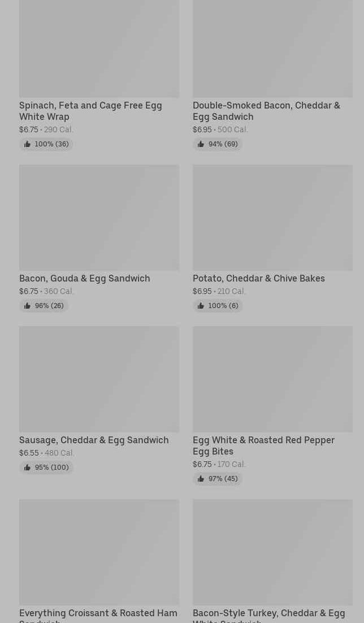Open Everything Croissant & Roasted Ham Sandwich

[98, 615]
